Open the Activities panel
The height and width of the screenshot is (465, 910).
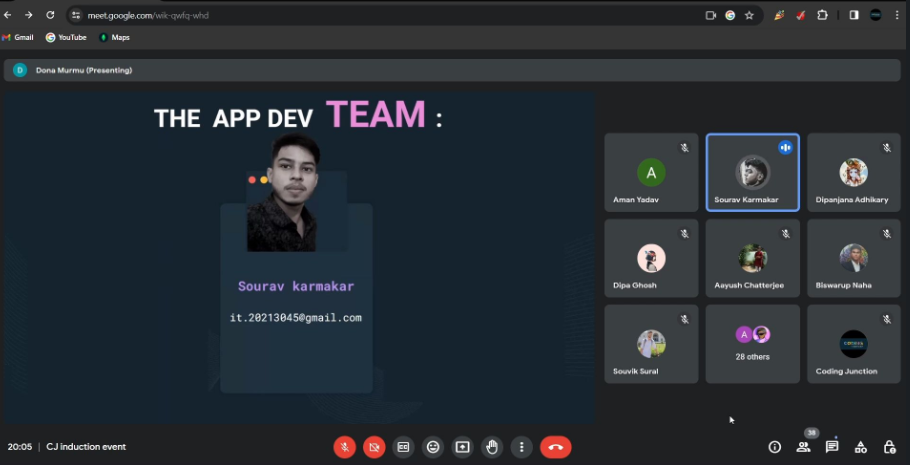(x=861, y=447)
